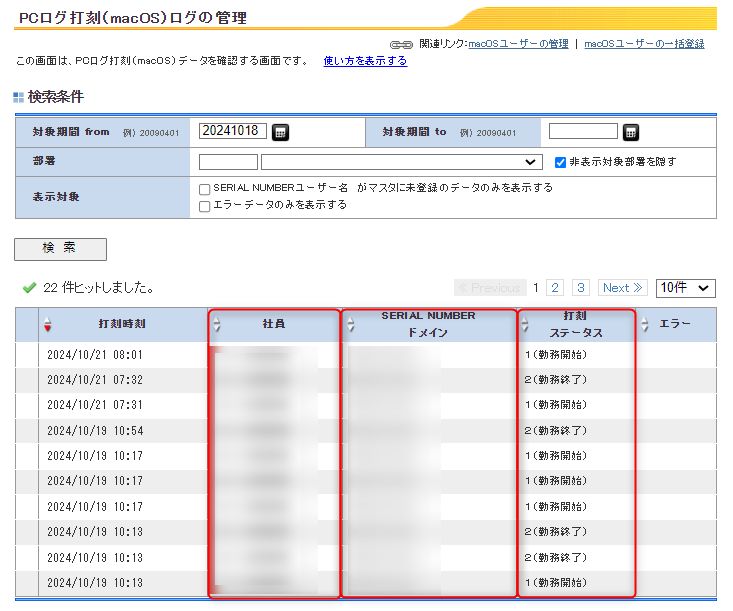
Task: Click 使い方を表示する help link
Action: coord(365,61)
